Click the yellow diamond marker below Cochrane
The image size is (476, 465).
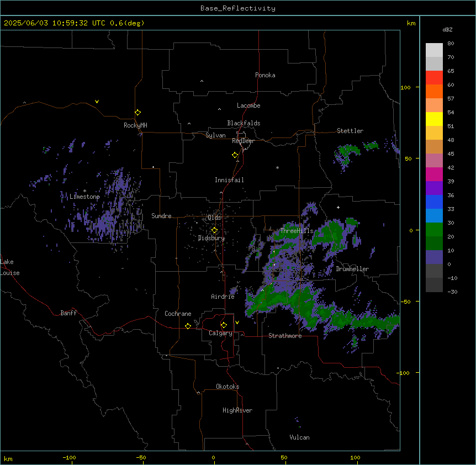(x=188, y=326)
